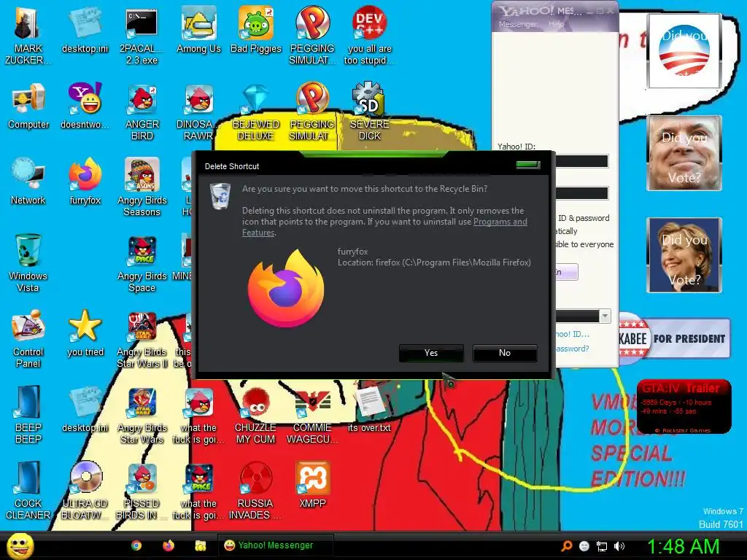
Task: Open the MARK ZUCKER... desktop icon
Action: point(28,35)
